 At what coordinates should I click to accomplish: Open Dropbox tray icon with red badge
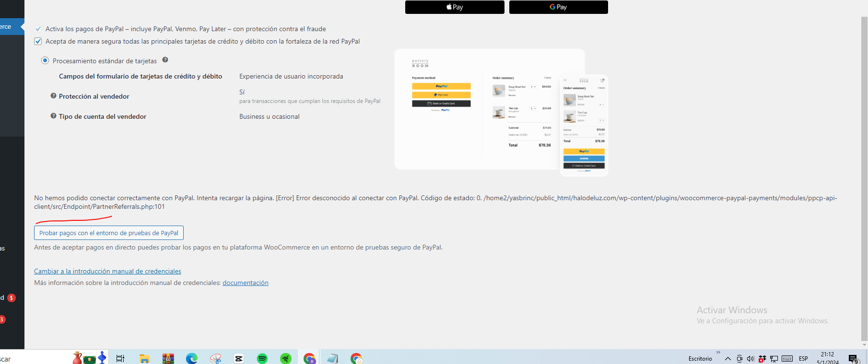pyautogui.click(x=762, y=359)
